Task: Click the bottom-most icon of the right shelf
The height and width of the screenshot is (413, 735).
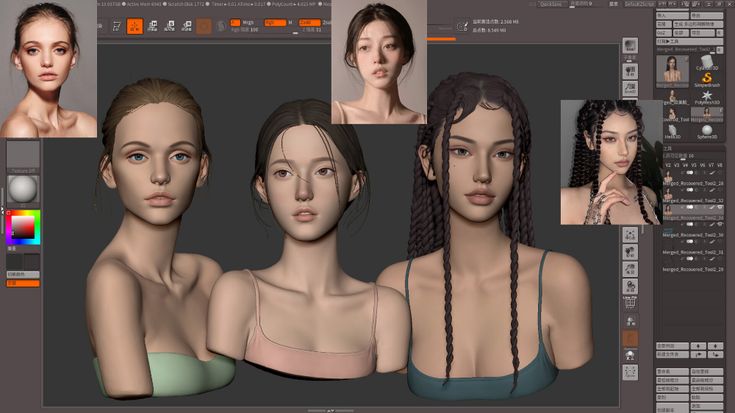Action: tap(630, 373)
